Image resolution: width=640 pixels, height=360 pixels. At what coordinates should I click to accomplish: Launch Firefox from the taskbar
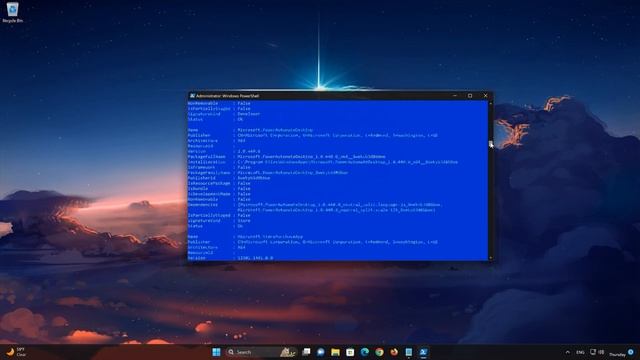point(394,352)
